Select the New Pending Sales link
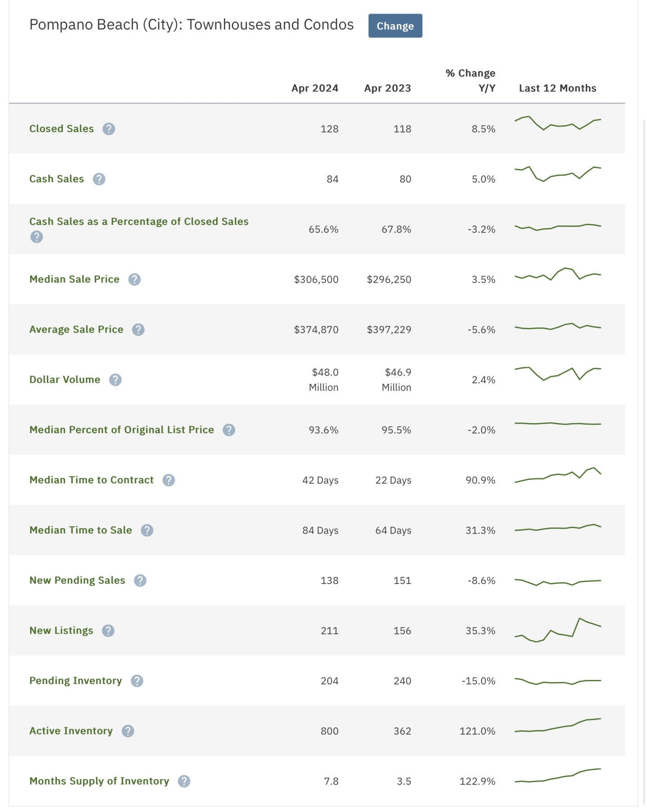 [77, 580]
